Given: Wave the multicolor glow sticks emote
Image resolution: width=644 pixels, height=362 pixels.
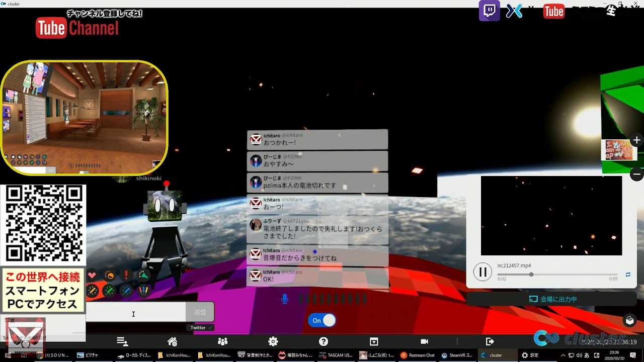Looking at the screenshot, I should click(x=143, y=291).
